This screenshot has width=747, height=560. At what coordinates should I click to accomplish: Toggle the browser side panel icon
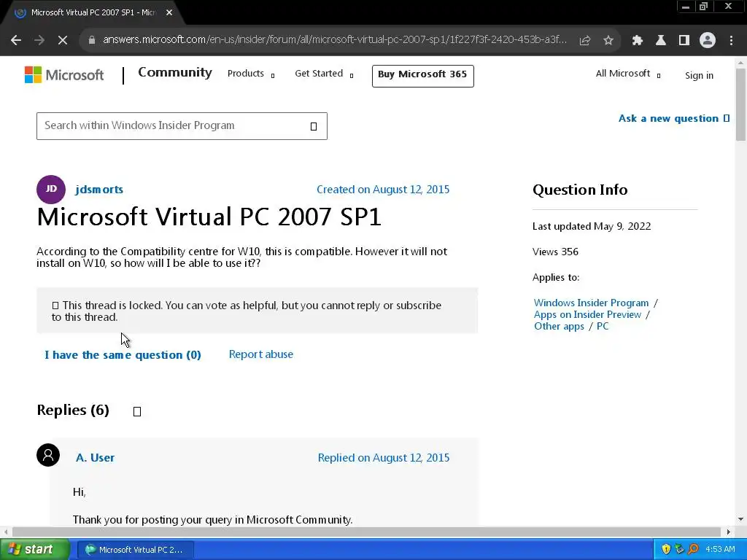(684, 41)
